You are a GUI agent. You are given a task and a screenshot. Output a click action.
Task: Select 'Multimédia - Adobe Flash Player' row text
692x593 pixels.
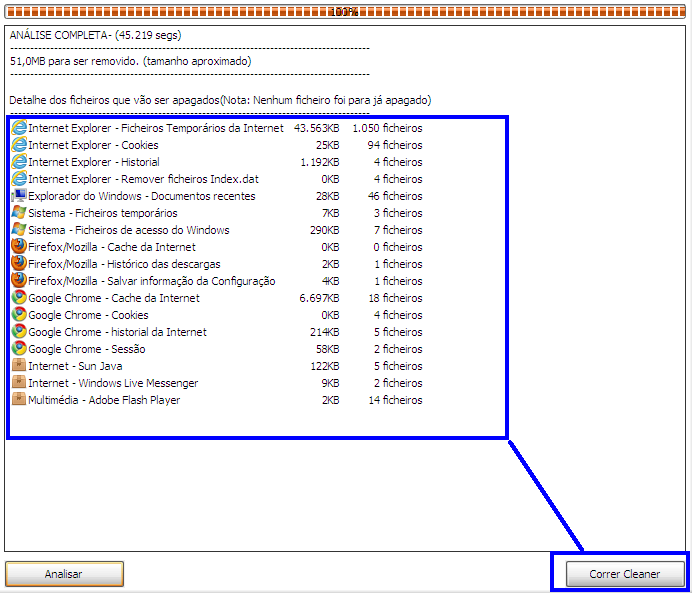(x=104, y=400)
